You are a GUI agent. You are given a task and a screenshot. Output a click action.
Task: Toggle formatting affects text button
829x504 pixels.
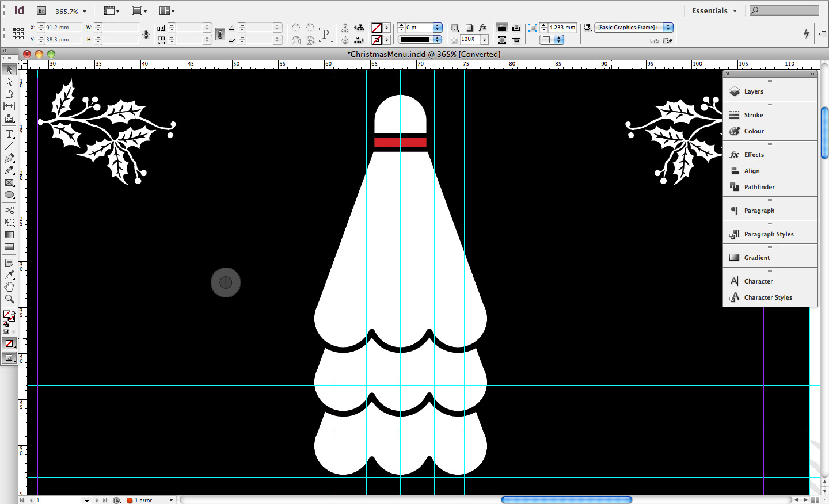click(x=13, y=331)
